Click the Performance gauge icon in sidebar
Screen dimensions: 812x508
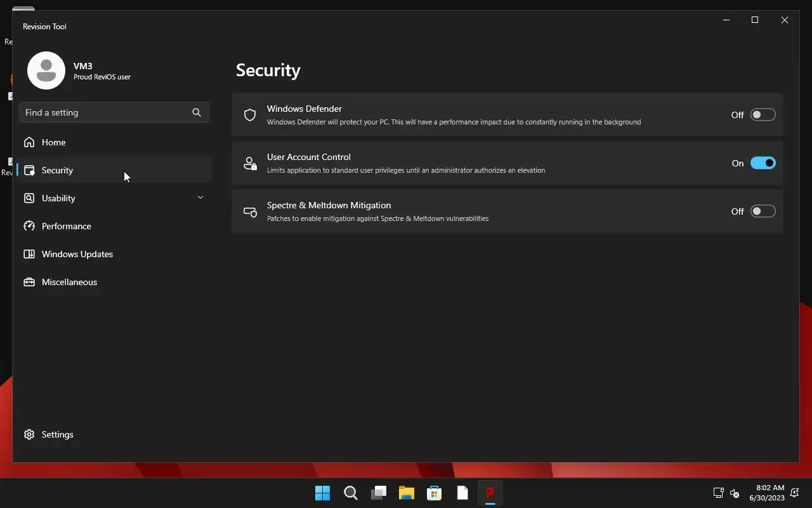tap(29, 226)
